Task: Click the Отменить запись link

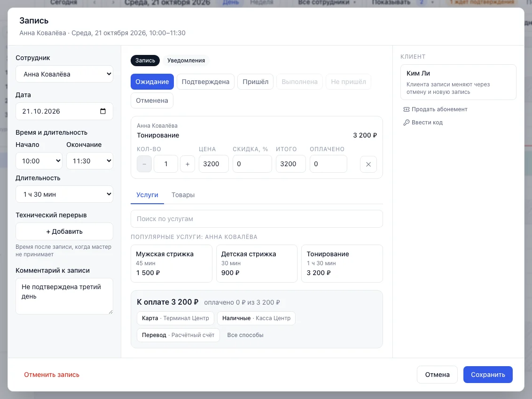Action: pyautogui.click(x=52, y=375)
